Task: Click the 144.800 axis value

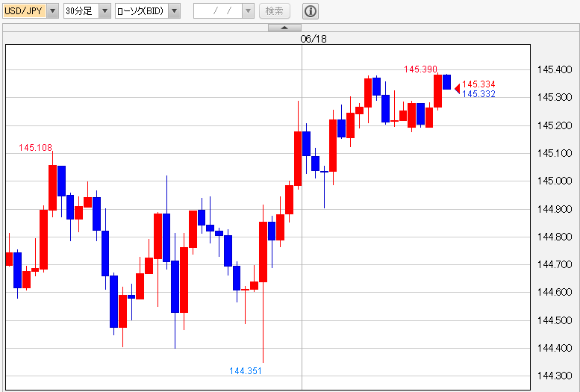Action: [x=555, y=237]
